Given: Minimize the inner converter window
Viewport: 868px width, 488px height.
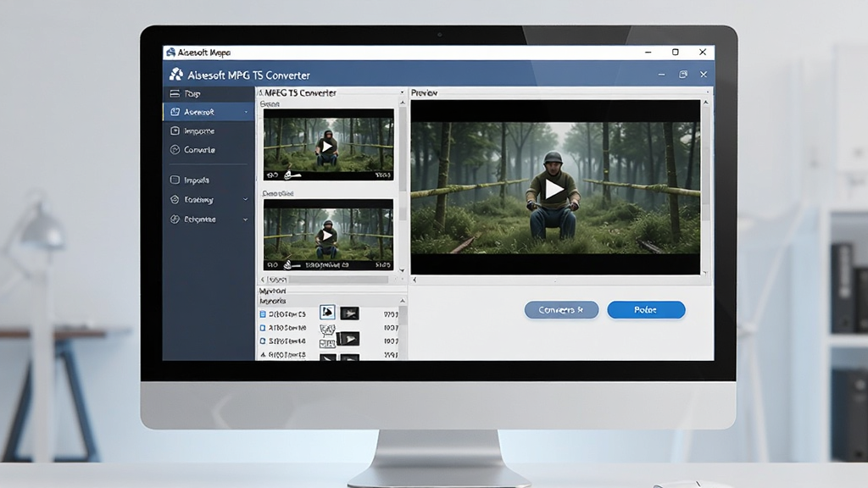Looking at the screenshot, I should (661, 75).
